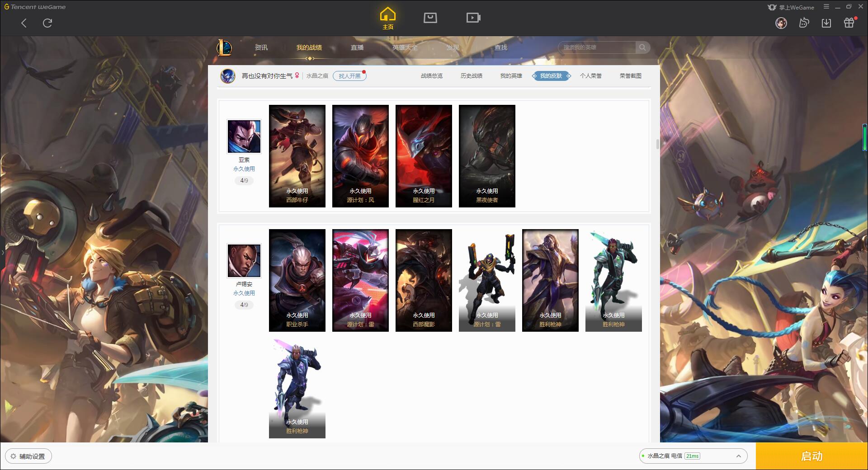Click the 4/9 count under 亚索

coord(244,181)
